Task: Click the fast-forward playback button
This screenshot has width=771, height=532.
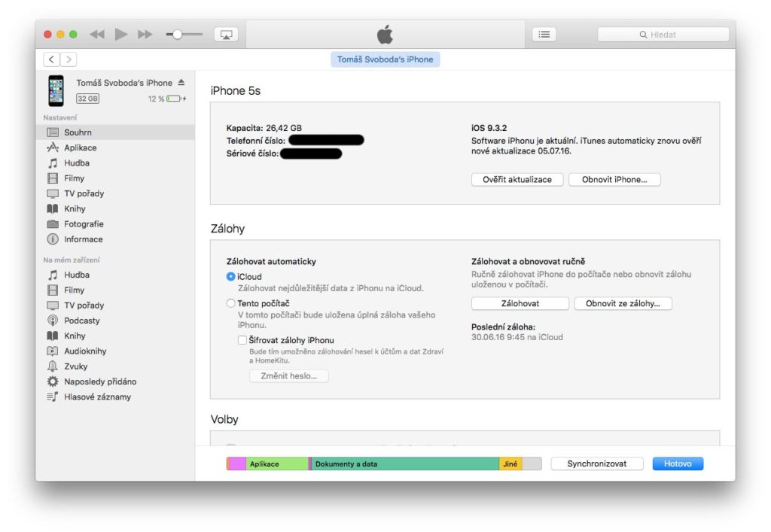Action: (x=145, y=35)
